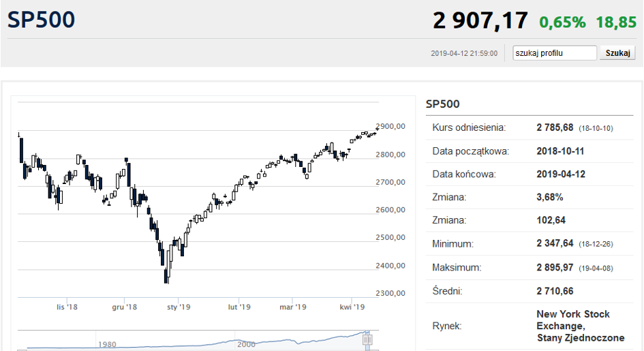
Task: Click the end date 2019-04-12
Action: [560, 174]
